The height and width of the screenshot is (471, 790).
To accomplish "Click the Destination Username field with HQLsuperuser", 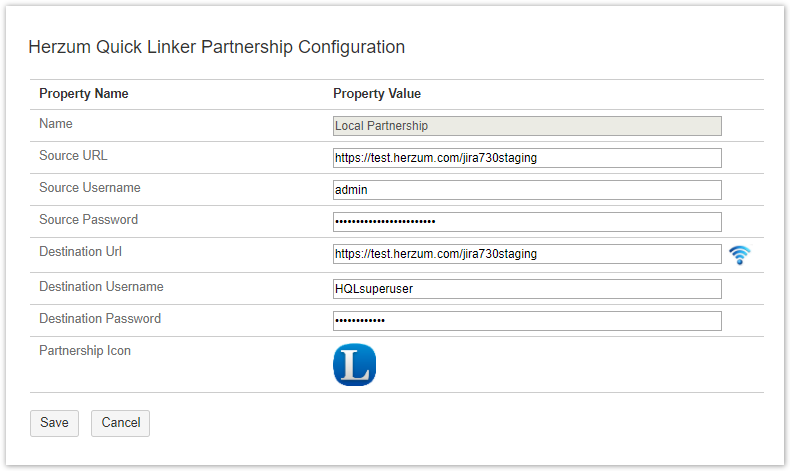I will pyautogui.click(x=527, y=289).
